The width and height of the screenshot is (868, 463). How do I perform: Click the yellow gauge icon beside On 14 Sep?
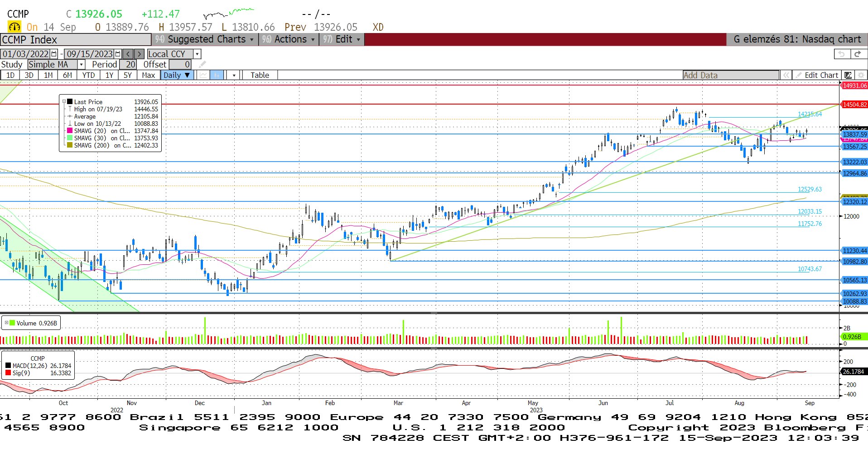coord(14,27)
